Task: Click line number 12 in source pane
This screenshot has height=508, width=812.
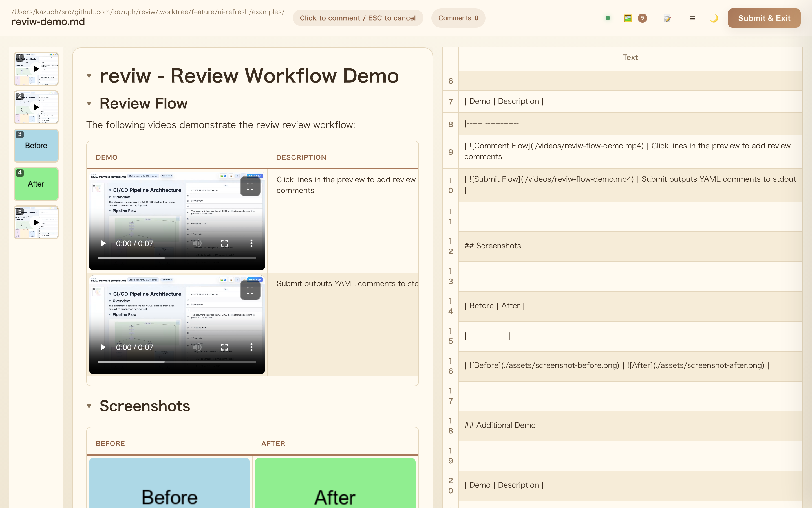Action: 451,246
